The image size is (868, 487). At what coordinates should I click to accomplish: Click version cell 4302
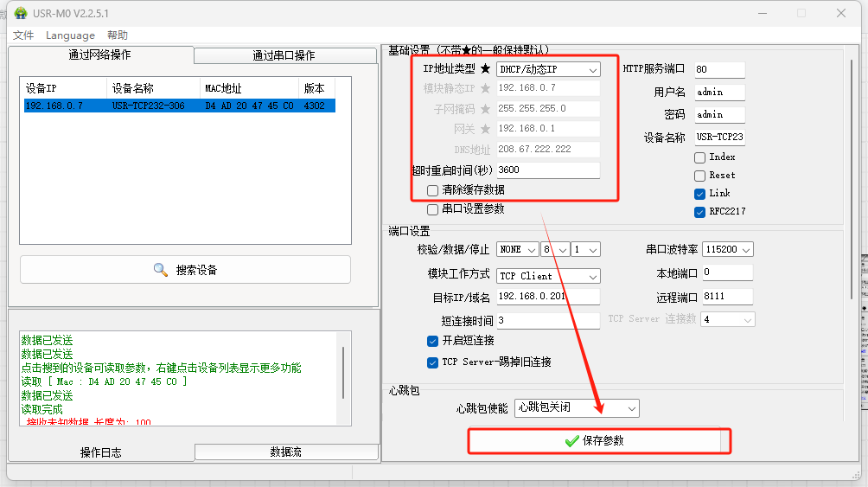coord(315,106)
